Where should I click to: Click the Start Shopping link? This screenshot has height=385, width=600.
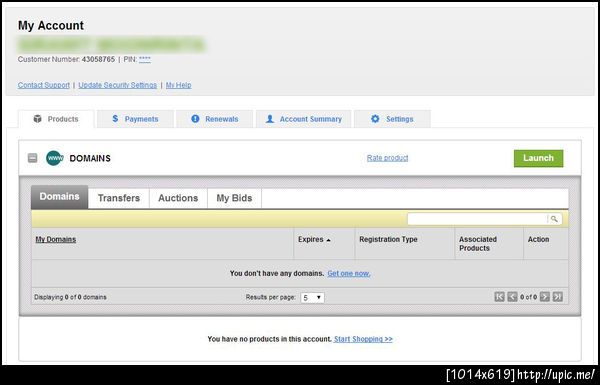point(363,339)
